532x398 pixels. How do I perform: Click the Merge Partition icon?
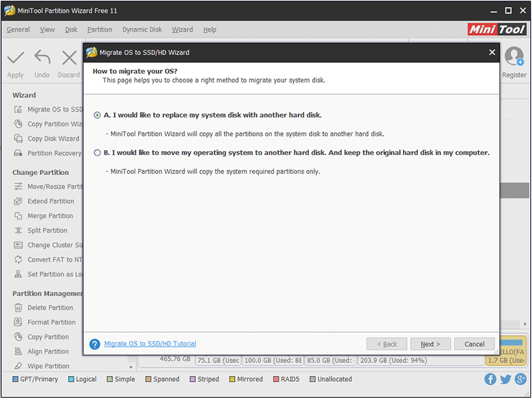click(18, 216)
